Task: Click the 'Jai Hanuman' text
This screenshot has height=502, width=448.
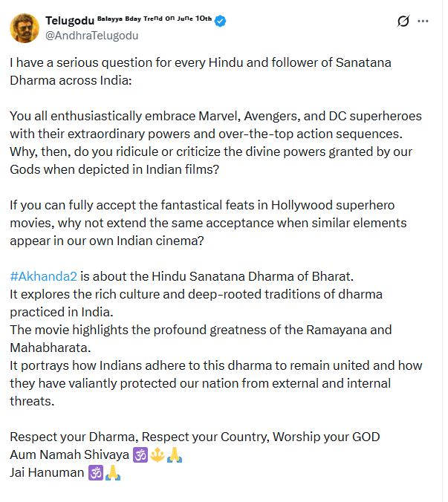Action: (47, 472)
